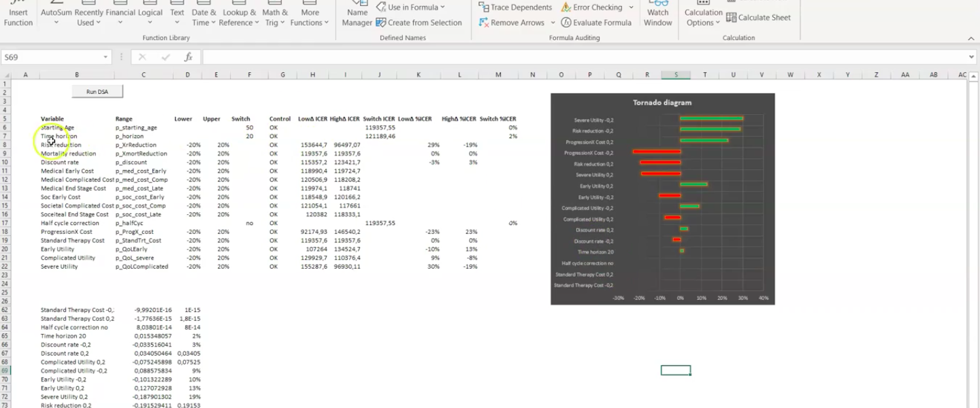Select the value '153644,7' cell
This screenshot has height=408, width=980.
pos(312,145)
